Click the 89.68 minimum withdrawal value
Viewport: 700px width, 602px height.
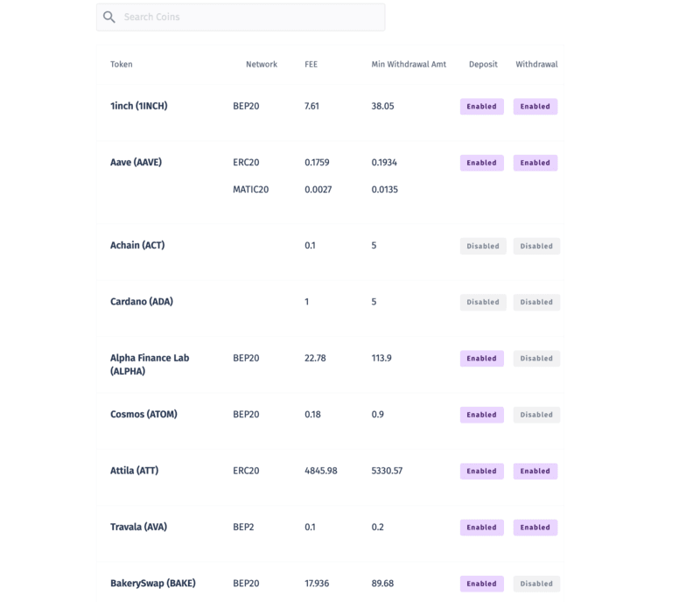pos(382,584)
